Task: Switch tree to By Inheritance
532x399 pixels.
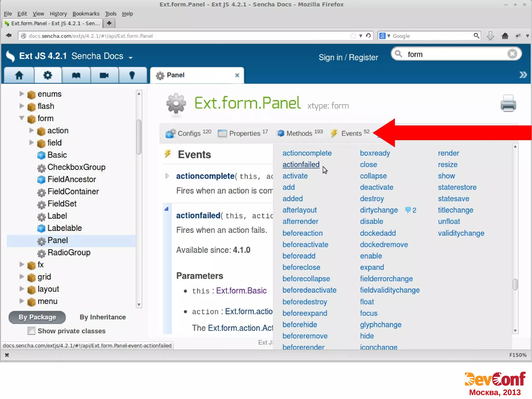Action: click(103, 317)
